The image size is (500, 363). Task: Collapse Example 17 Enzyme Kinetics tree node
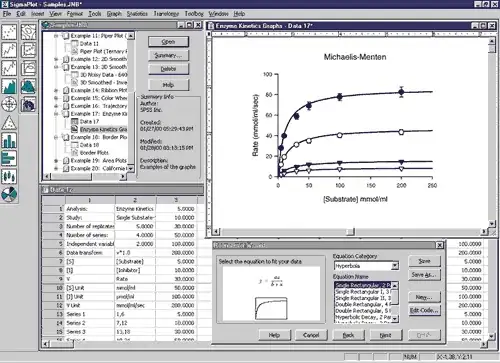tap(56, 114)
